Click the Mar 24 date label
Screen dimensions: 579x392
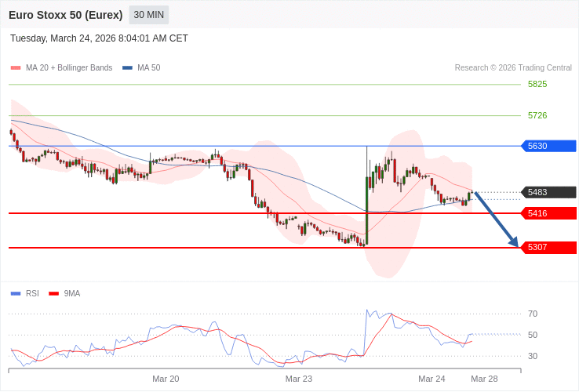(x=432, y=379)
